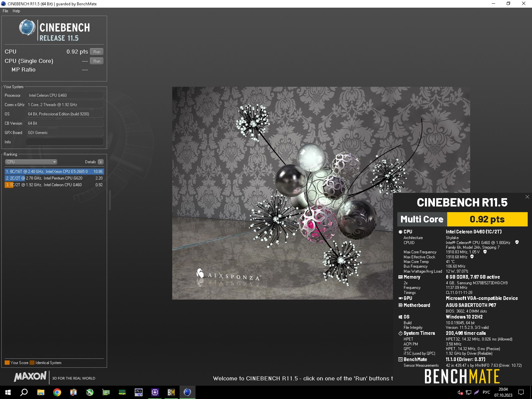Click the РУС language indicator
This screenshot has height=399, width=532.
[486, 392]
